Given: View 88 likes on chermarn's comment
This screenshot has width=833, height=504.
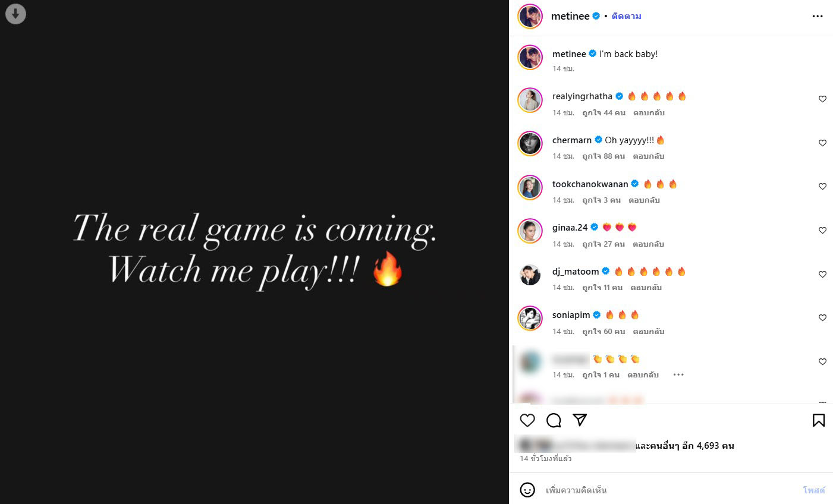Looking at the screenshot, I should click(603, 156).
